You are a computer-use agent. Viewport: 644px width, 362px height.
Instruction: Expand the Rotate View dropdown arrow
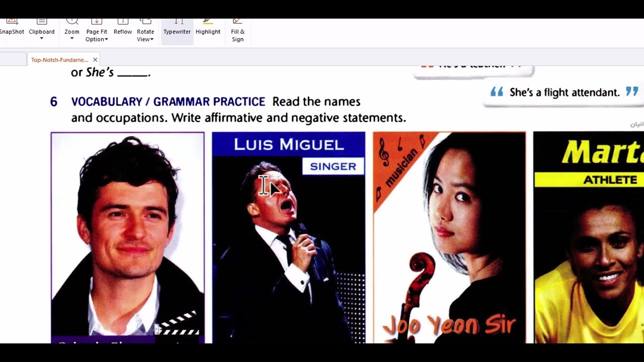click(x=151, y=40)
